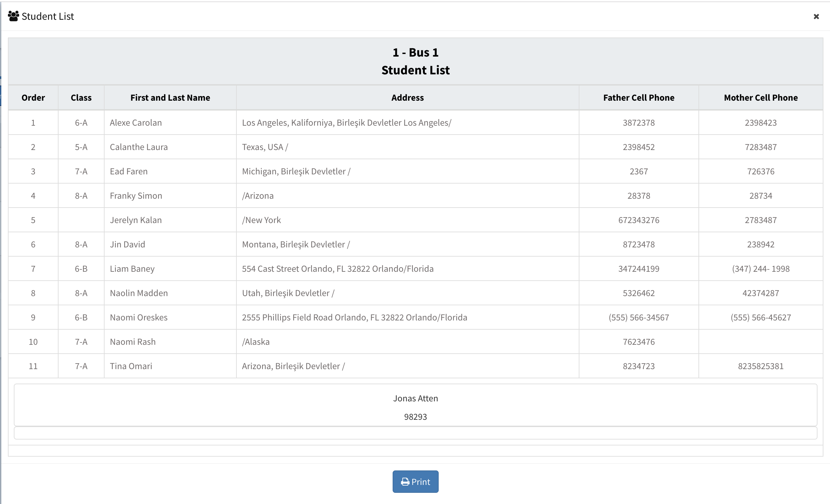The image size is (830, 504).
Task: Click Jerelyn Kalan father phone 672343276
Action: (x=638, y=220)
